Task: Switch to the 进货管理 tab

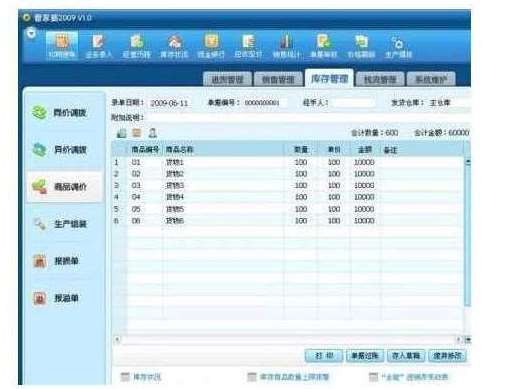Action: [x=227, y=79]
